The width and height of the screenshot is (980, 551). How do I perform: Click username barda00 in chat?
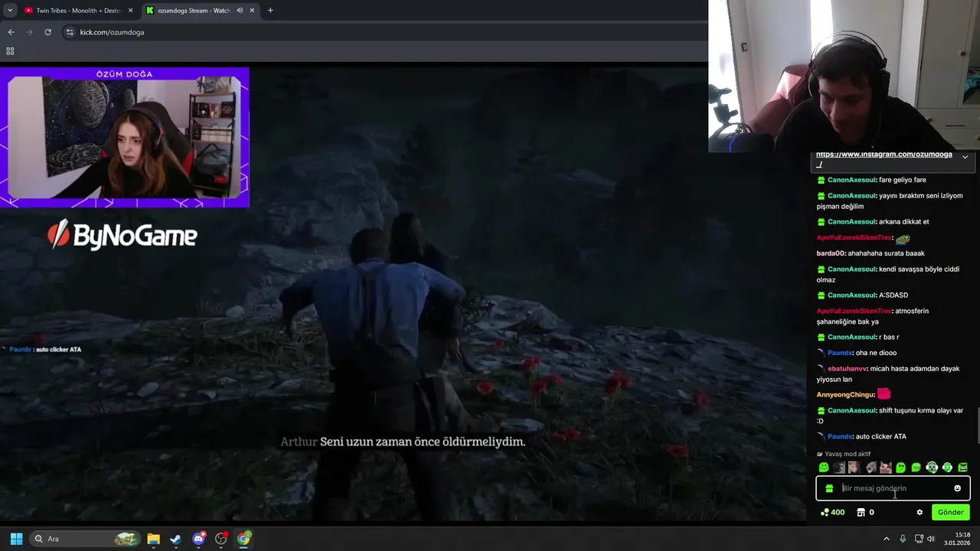pyautogui.click(x=831, y=253)
